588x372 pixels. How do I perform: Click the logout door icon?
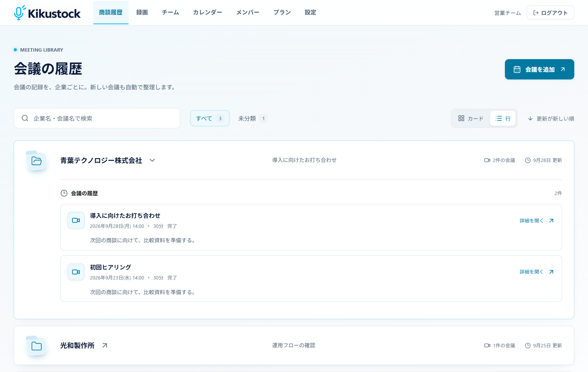pyautogui.click(x=536, y=13)
